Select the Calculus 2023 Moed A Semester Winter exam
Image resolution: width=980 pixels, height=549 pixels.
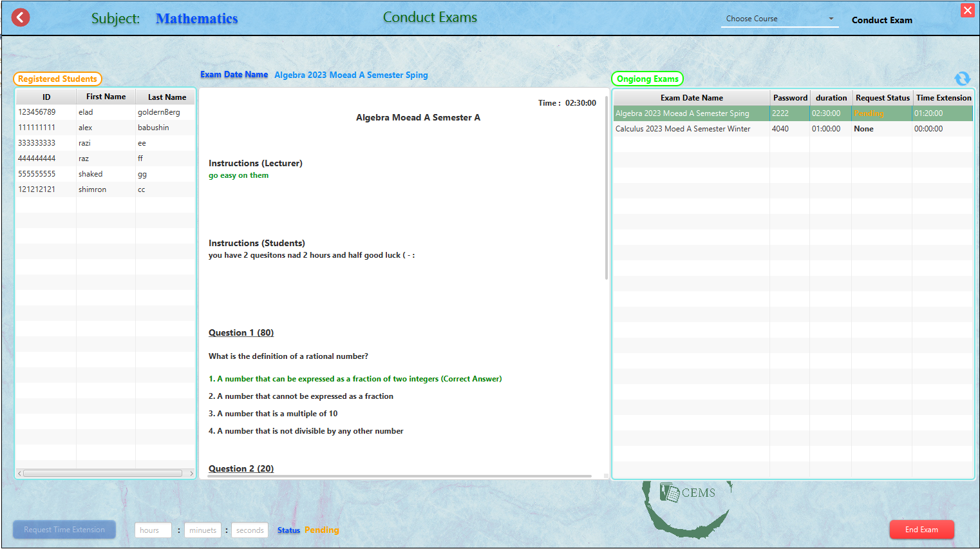tap(692, 128)
